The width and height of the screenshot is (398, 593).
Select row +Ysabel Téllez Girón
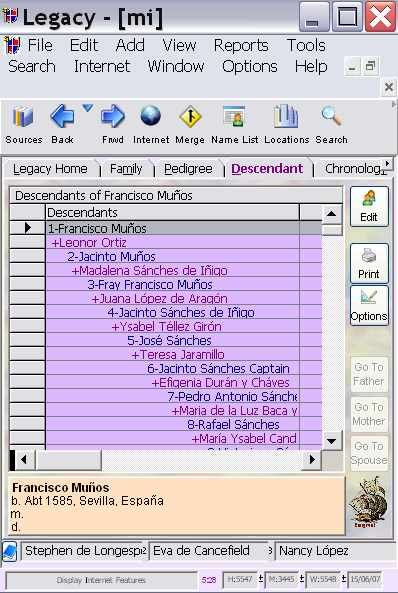[x=173, y=326]
